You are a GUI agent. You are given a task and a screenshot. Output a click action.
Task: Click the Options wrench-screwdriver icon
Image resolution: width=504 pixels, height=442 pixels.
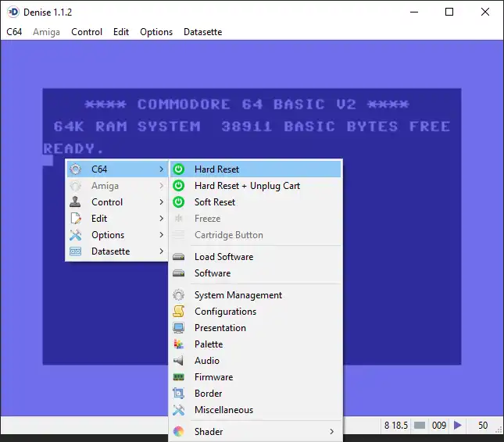76,235
